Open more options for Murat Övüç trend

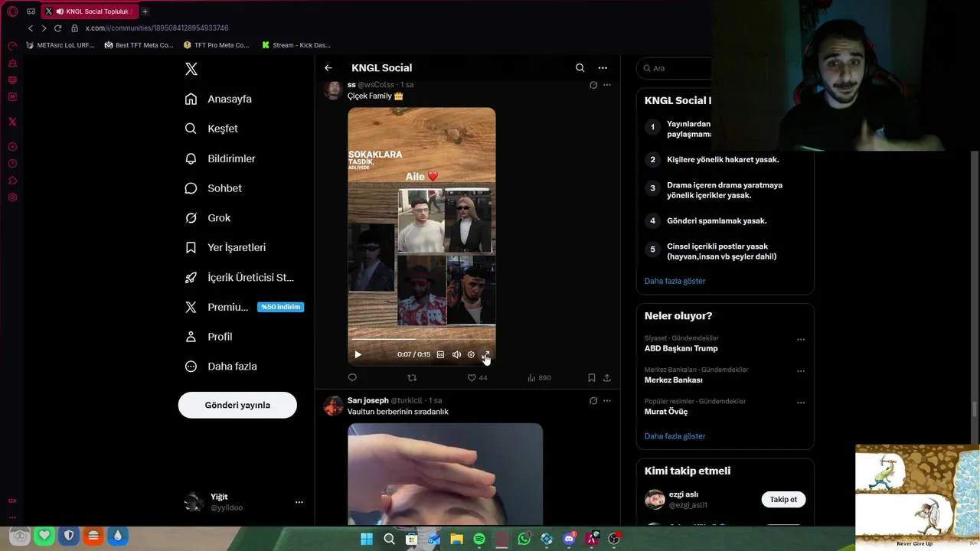(801, 403)
